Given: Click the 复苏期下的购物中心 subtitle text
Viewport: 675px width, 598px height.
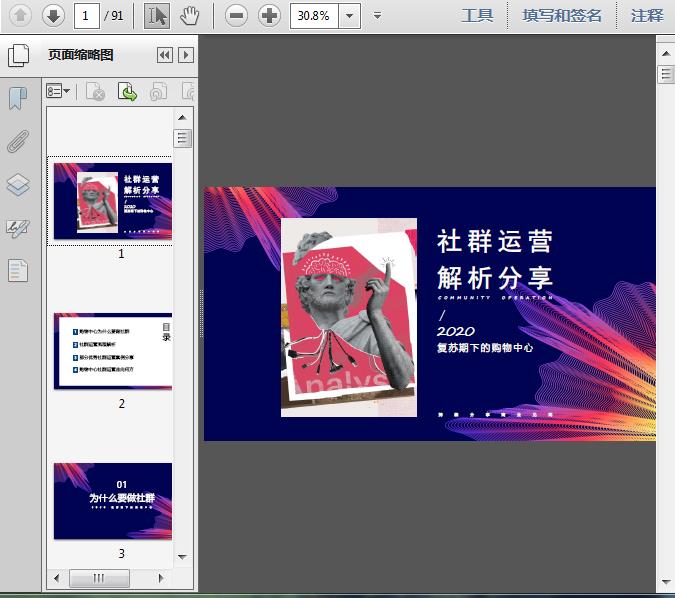Looking at the screenshot, I should 485,347.
